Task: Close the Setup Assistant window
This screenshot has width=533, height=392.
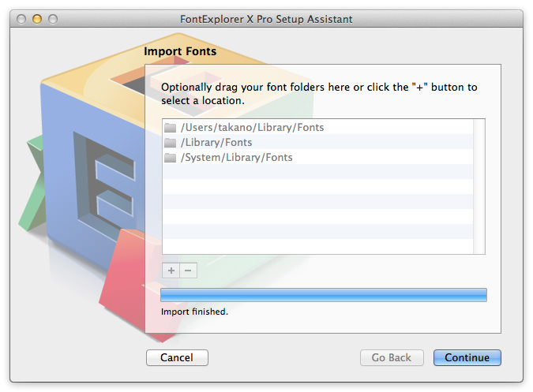Action: (x=21, y=19)
